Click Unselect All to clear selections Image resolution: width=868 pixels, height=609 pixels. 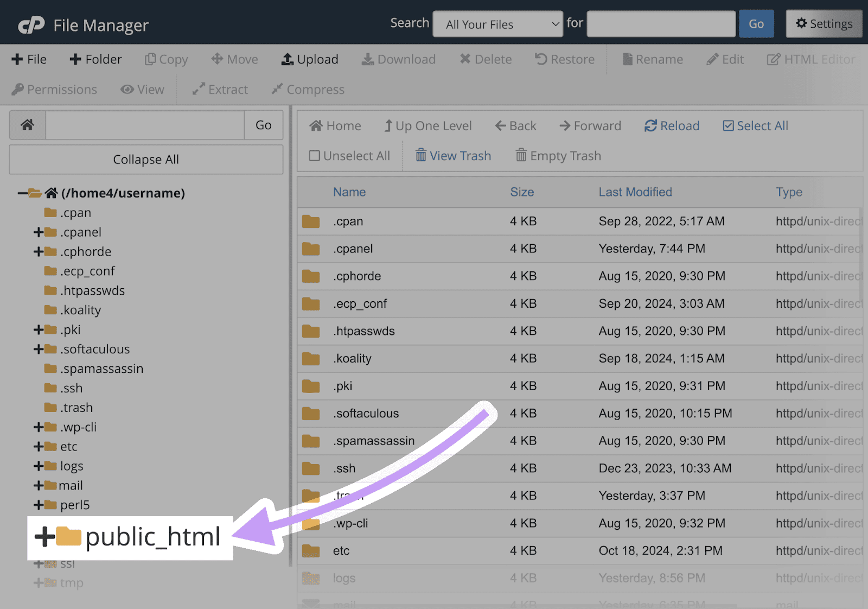349,156
